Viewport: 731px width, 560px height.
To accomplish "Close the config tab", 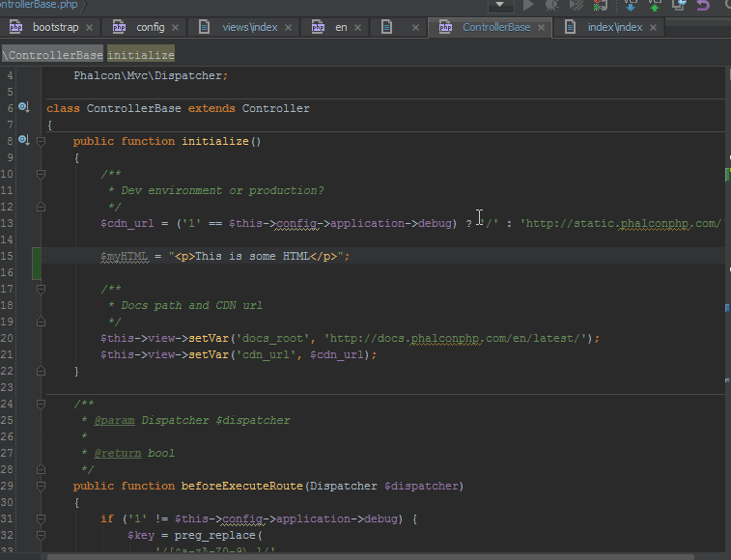I will (175, 27).
